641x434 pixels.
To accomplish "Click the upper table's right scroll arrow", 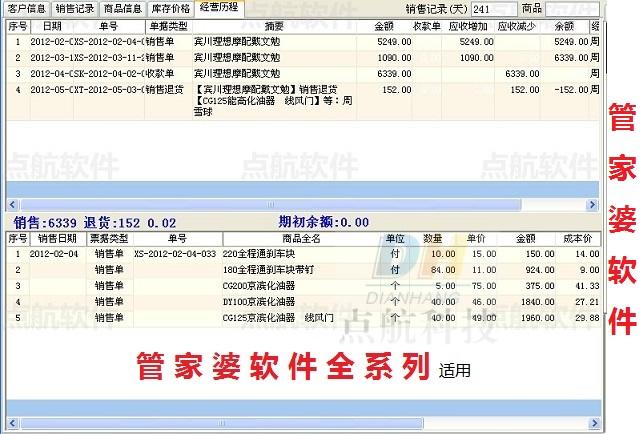I will pyautogui.click(x=592, y=204).
